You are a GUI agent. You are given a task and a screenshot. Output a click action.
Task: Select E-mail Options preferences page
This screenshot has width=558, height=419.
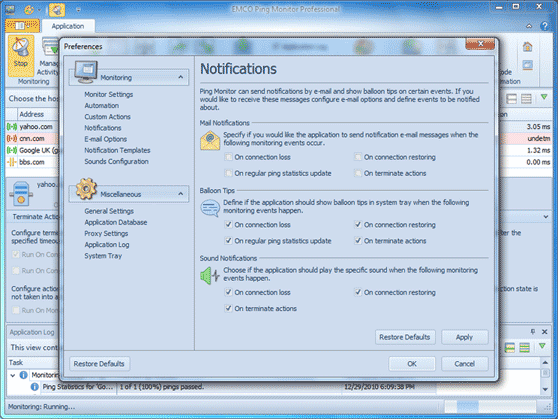pyautogui.click(x=106, y=139)
